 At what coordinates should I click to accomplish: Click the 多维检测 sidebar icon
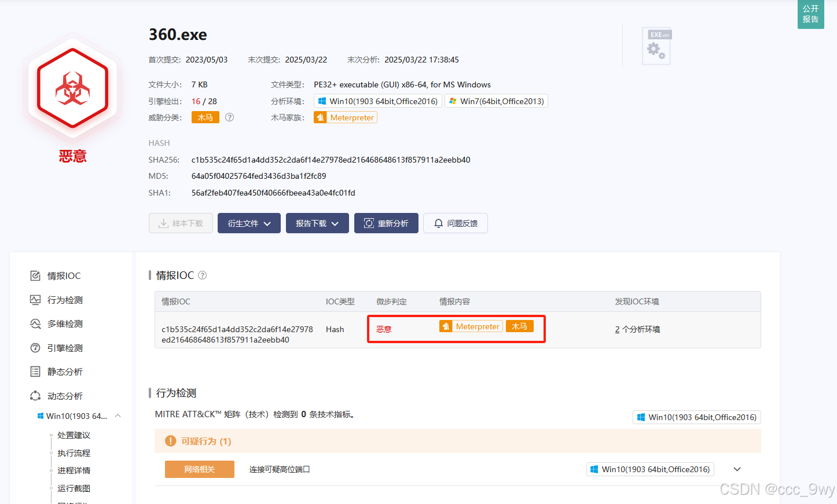click(x=35, y=324)
